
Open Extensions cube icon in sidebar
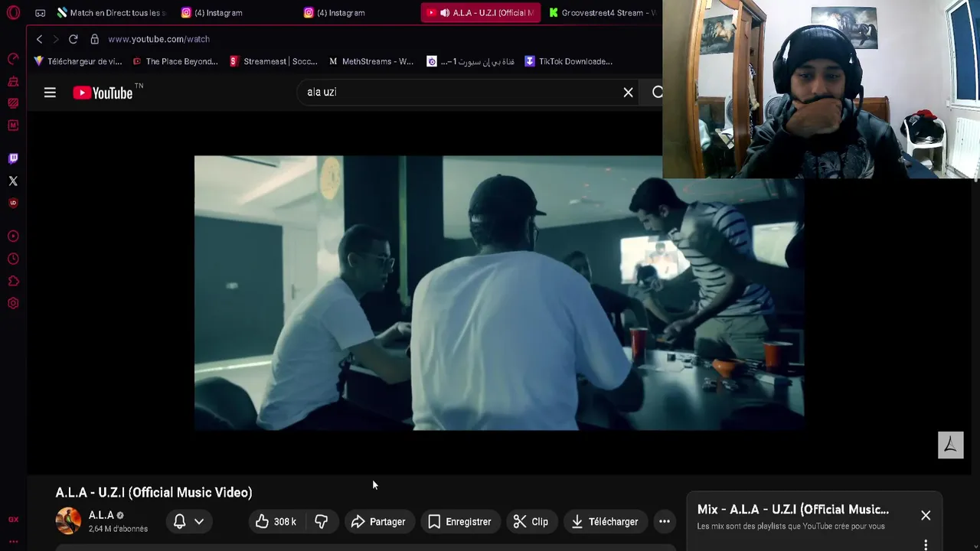tap(13, 281)
